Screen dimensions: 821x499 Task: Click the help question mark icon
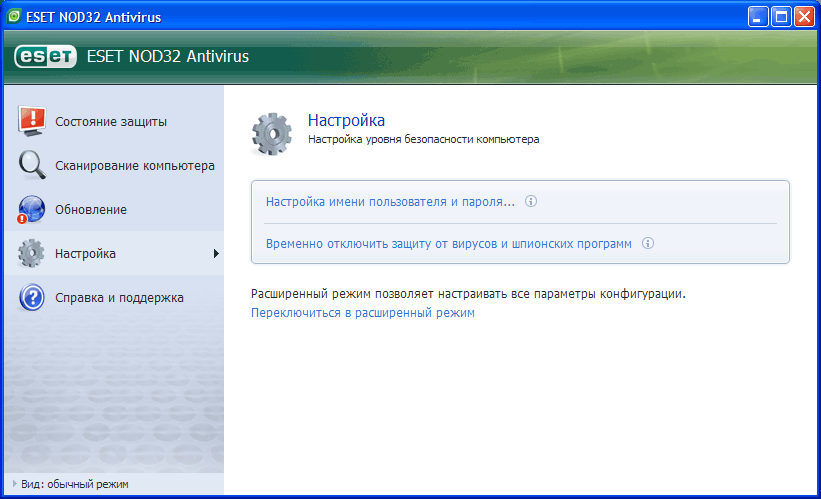point(32,297)
